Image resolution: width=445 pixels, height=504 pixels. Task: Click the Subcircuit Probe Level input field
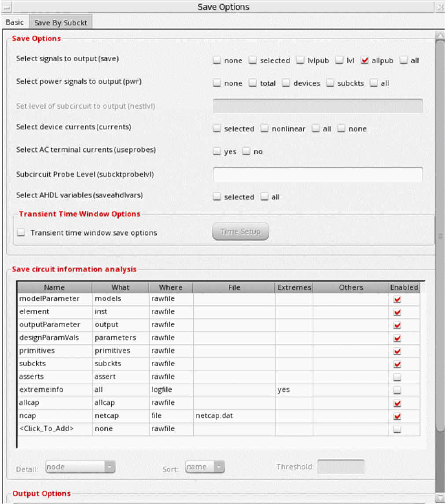pyautogui.click(x=317, y=174)
